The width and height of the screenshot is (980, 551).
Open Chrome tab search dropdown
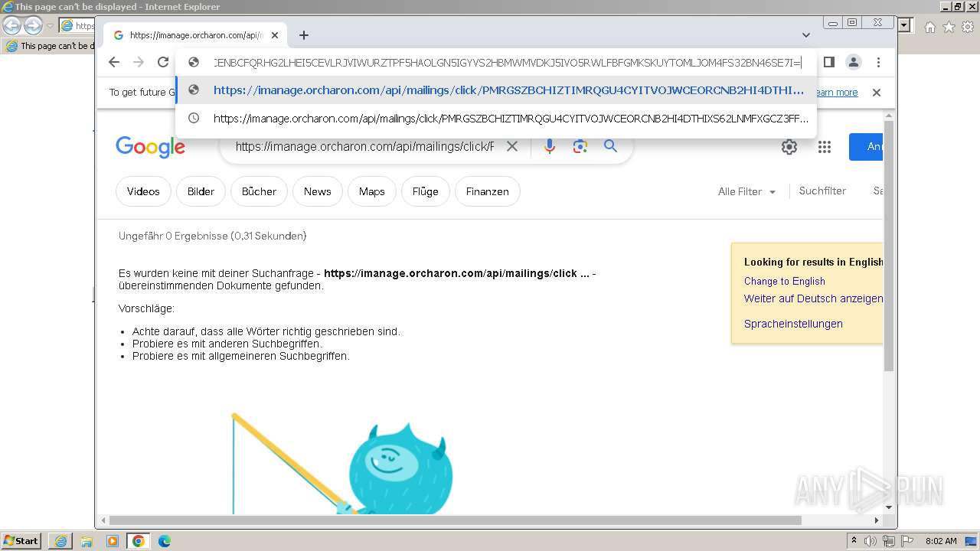click(x=806, y=35)
